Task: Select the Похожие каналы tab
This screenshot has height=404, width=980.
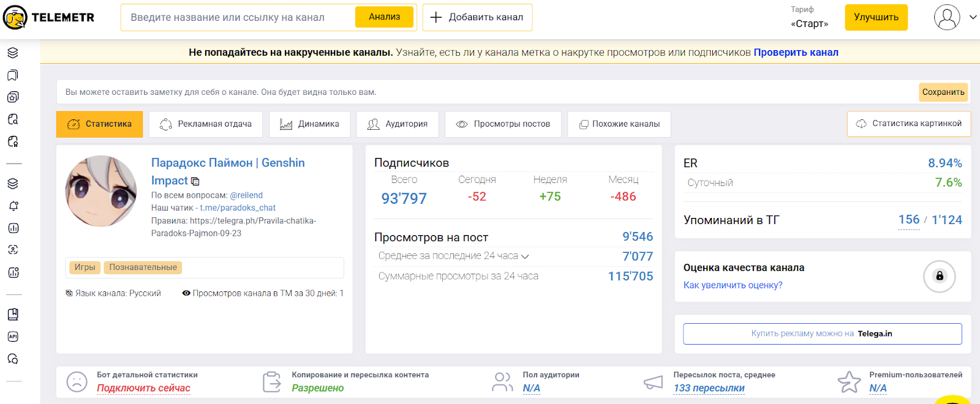Action: pos(619,124)
